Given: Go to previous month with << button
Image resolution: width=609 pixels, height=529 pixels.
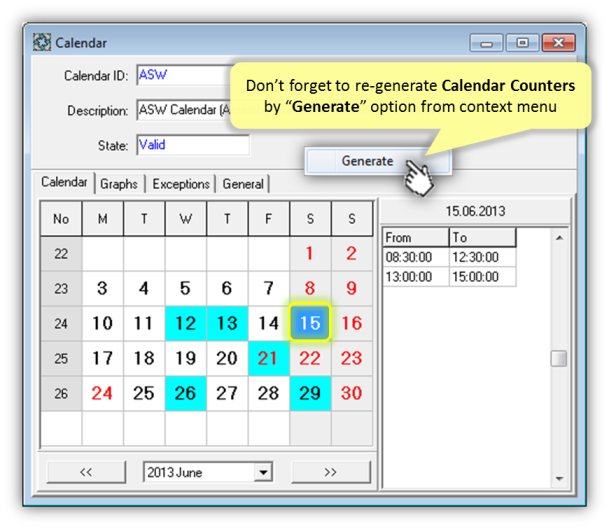Looking at the screenshot, I should point(85,472).
